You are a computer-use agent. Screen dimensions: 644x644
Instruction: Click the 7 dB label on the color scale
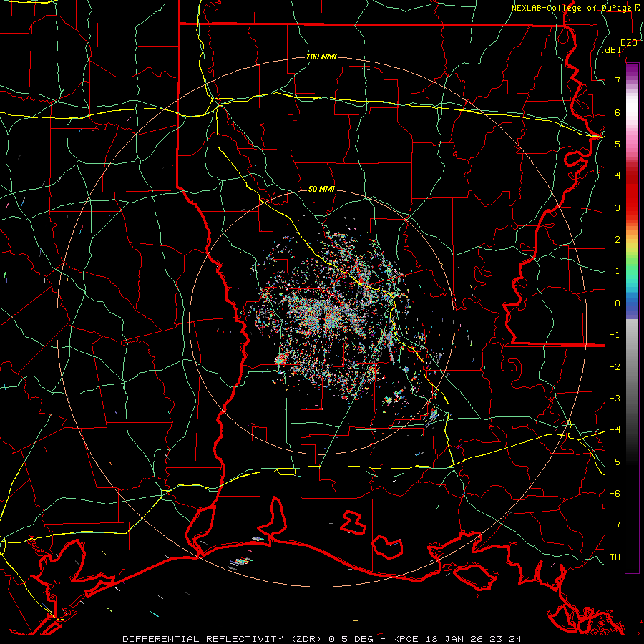618,80
